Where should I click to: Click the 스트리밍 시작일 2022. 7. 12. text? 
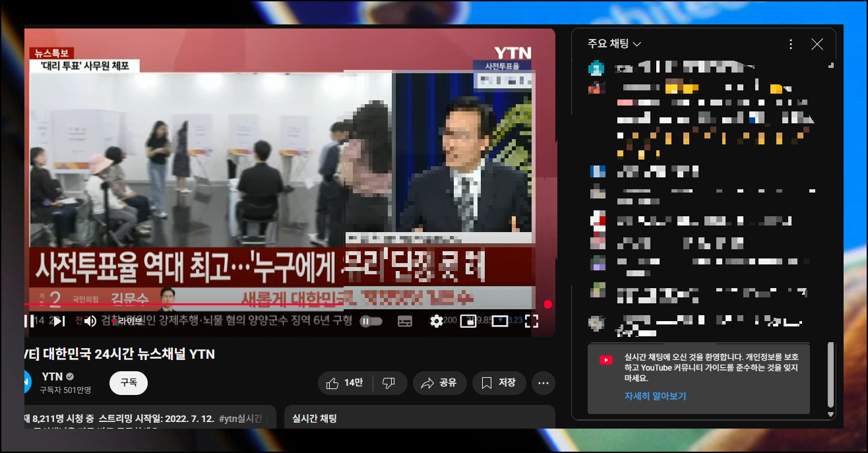[x=156, y=419]
